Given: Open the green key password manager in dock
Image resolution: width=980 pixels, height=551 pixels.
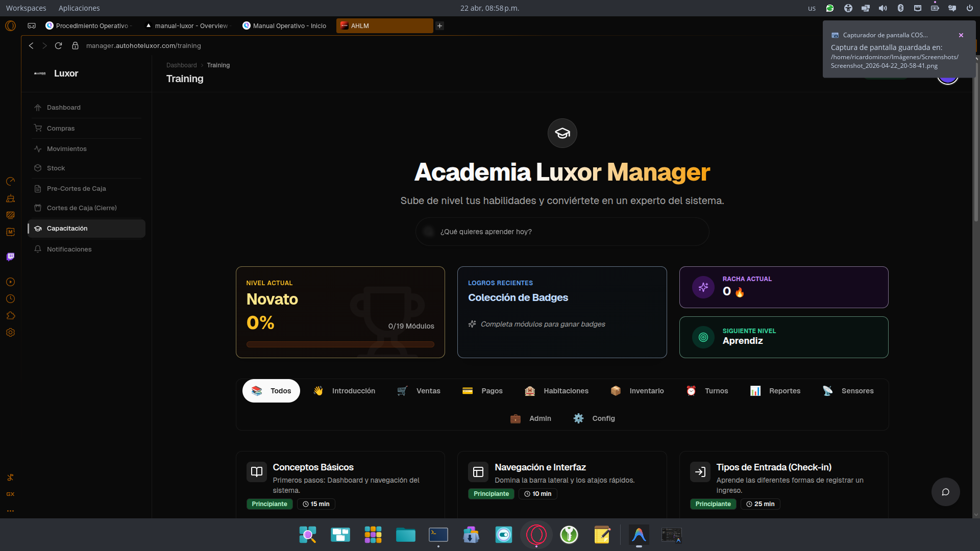Looking at the screenshot, I should point(569,535).
